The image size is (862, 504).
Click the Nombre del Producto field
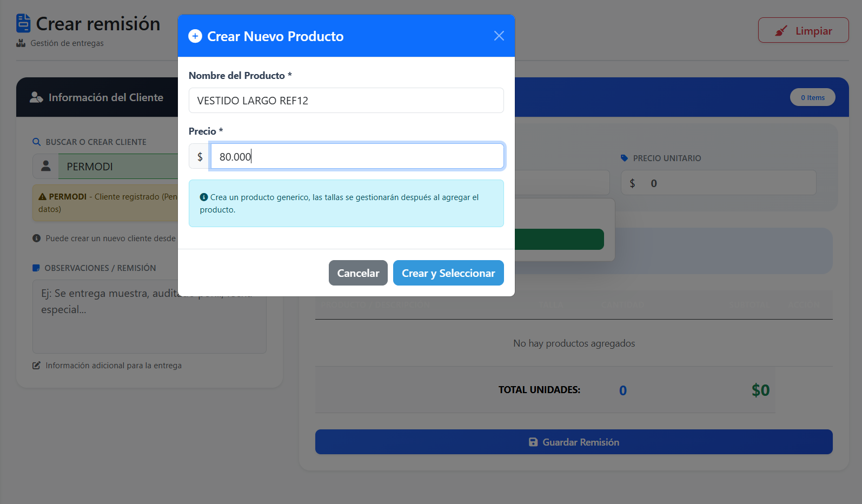coord(346,101)
